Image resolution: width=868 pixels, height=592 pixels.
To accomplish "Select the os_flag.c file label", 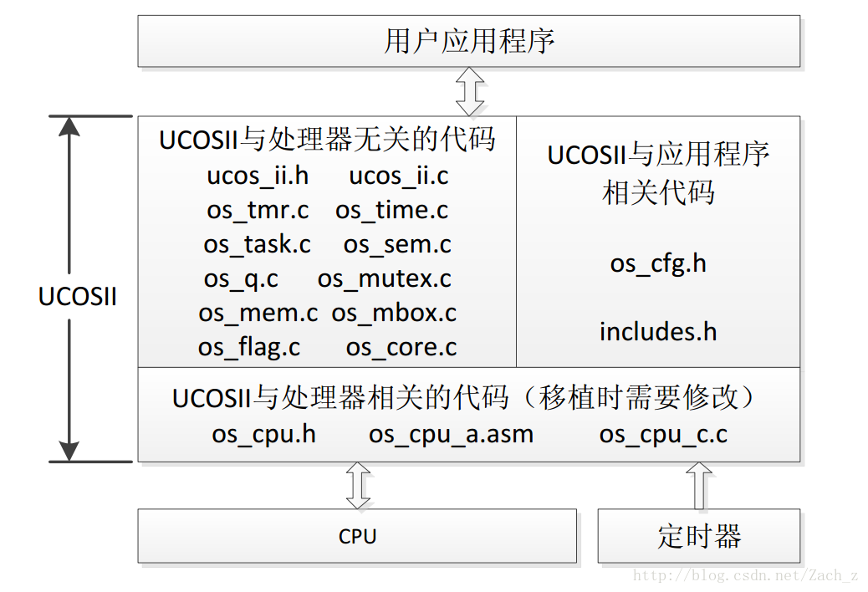I will click(x=248, y=348).
